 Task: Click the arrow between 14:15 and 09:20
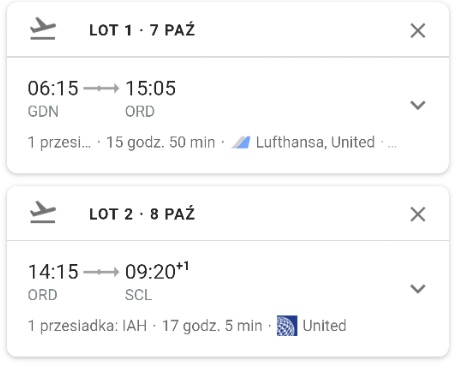(101, 272)
